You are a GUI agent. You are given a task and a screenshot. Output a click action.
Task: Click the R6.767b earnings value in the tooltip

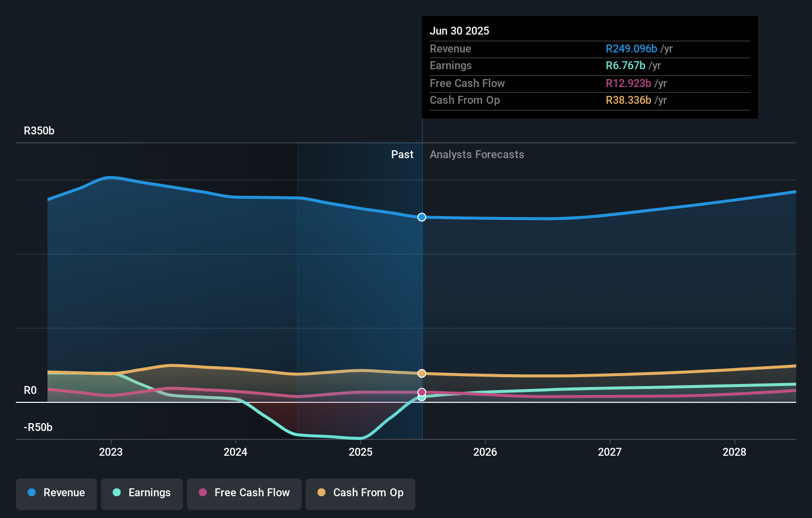[x=625, y=65]
